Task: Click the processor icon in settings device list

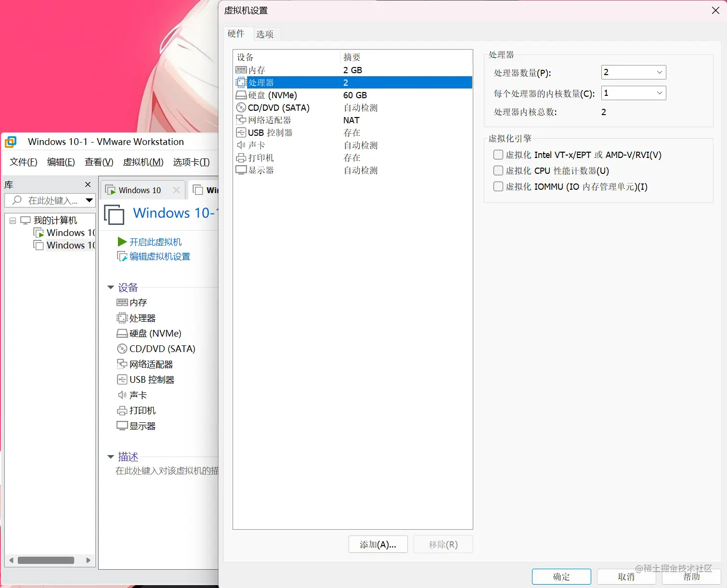Action: (241, 82)
